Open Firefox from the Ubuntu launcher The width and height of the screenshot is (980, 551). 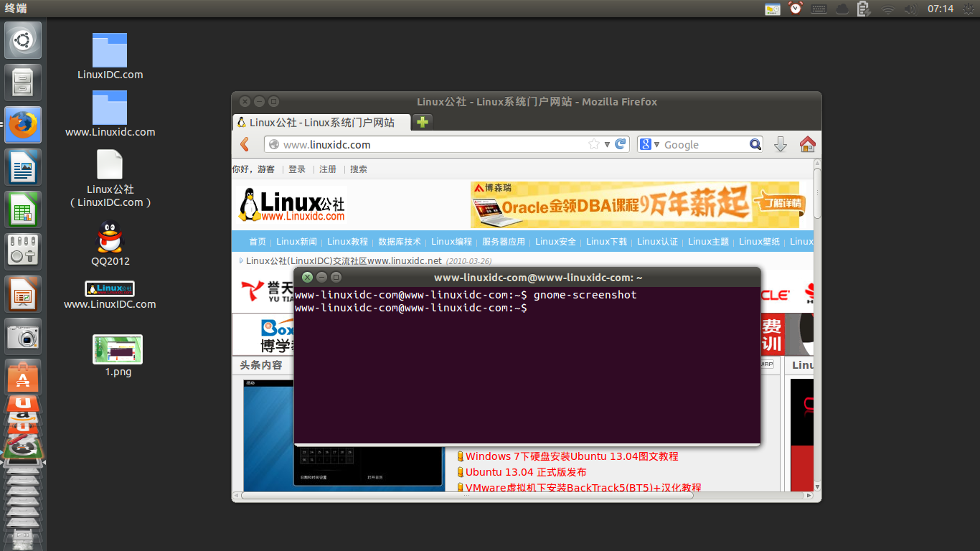22,124
